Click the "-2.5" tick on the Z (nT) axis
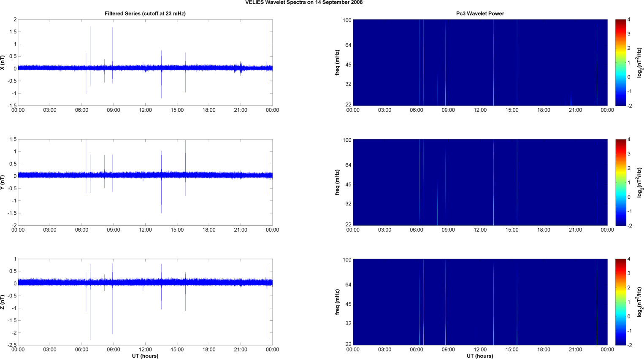The width and height of the screenshot is (644, 359). coord(12,345)
